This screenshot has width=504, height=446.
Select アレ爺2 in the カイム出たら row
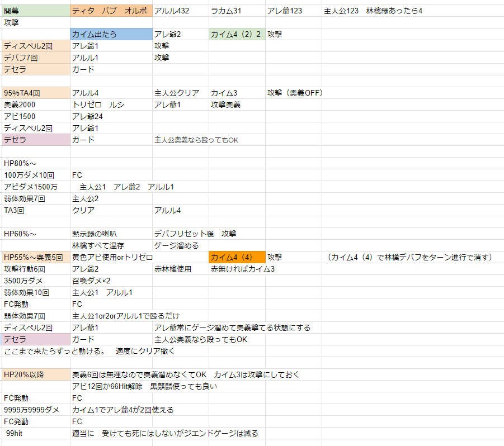(181, 34)
